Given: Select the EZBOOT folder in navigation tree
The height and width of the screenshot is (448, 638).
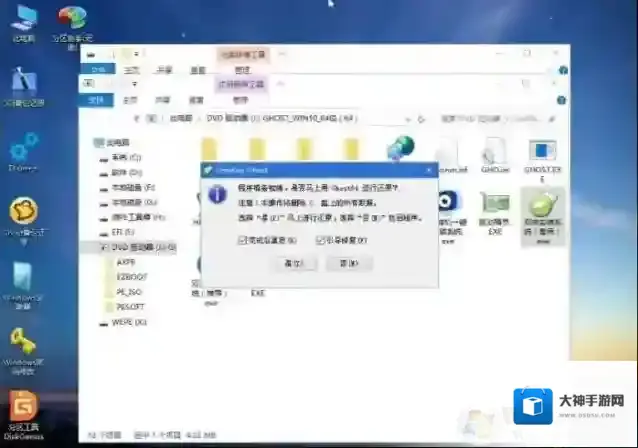Looking at the screenshot, I should coord(132,275).
